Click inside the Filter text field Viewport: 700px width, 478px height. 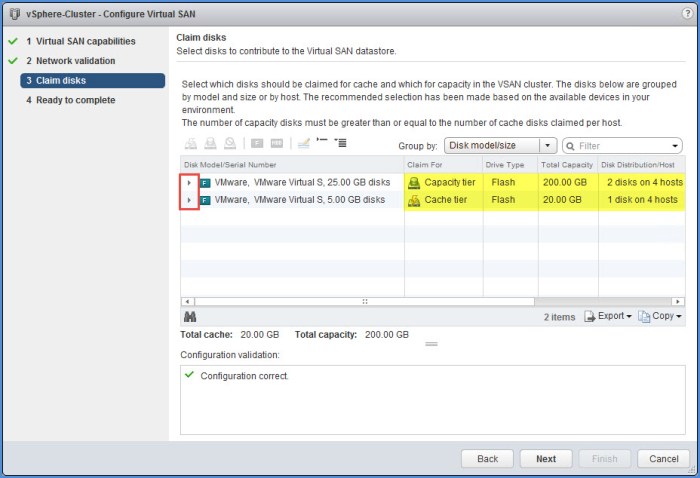tap(622, 146)
